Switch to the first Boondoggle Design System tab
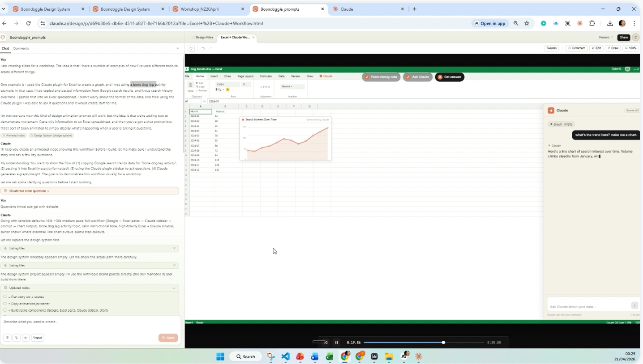 pyautogui.click(x=48, y=9)
